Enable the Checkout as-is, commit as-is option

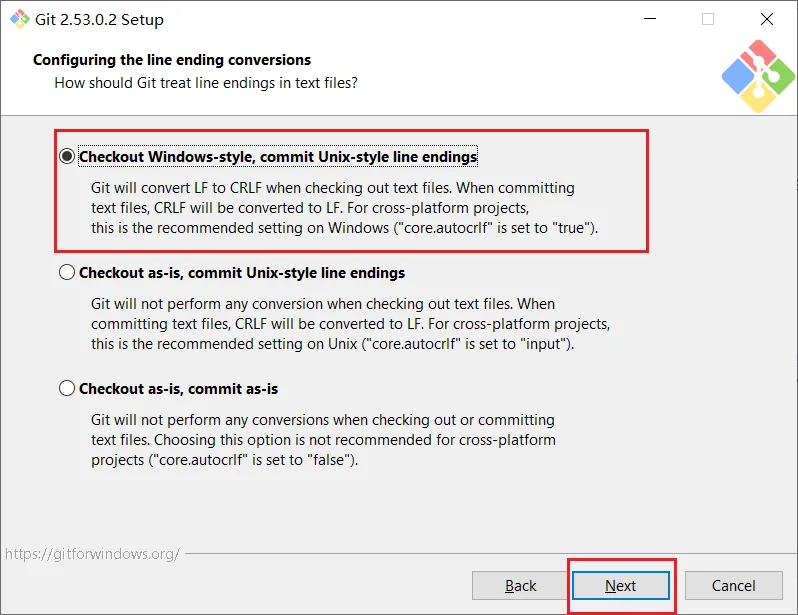point(67,388)
